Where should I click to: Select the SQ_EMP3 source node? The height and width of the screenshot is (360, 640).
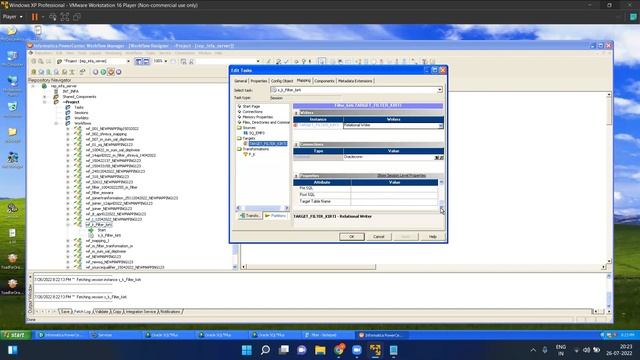257,133
